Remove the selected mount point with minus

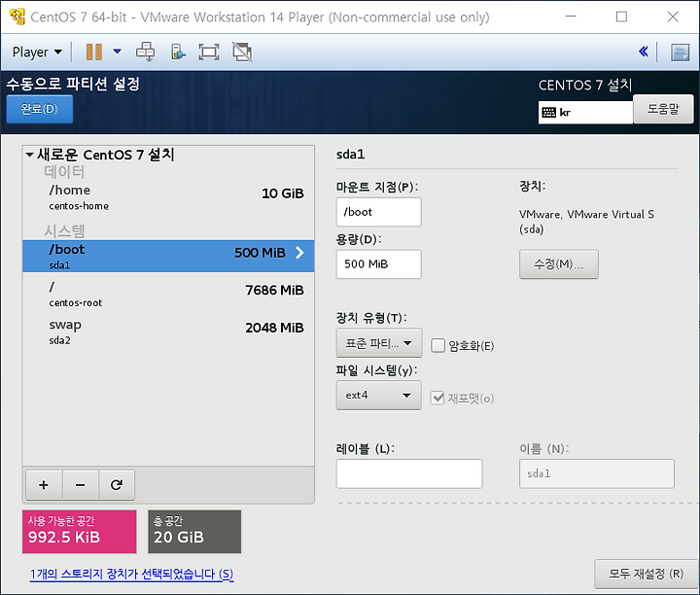(81, 485)
